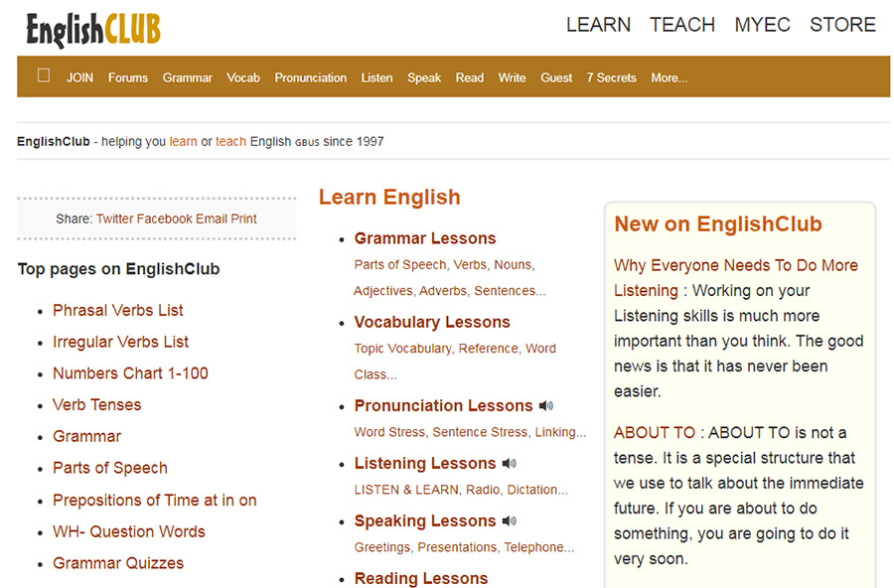Open the 7 Secrets page
Viewport: 894px width, 588px height.
coord(611,77)
